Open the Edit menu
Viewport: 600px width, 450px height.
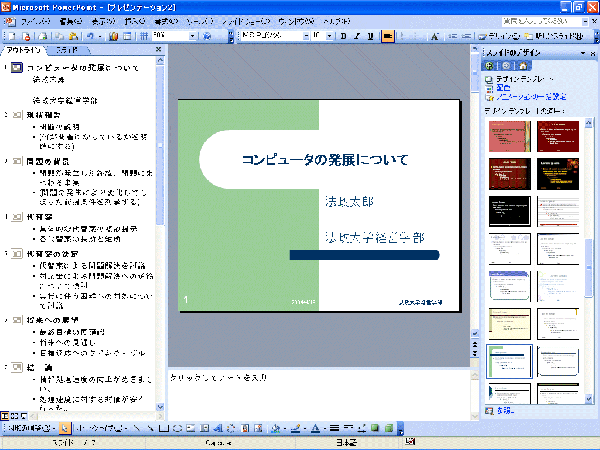tap(71, 21)
